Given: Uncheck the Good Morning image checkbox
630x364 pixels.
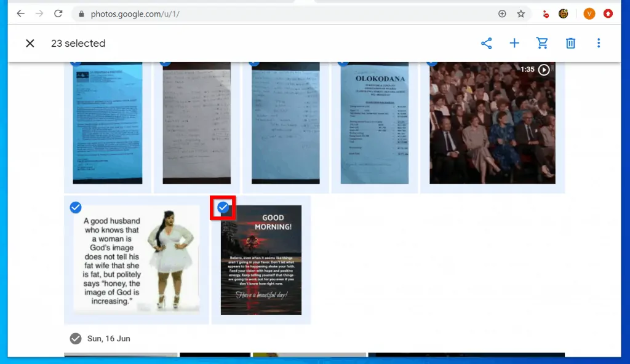Looking at the screenshot, I should pyautogui.click(x=223, y=208).
